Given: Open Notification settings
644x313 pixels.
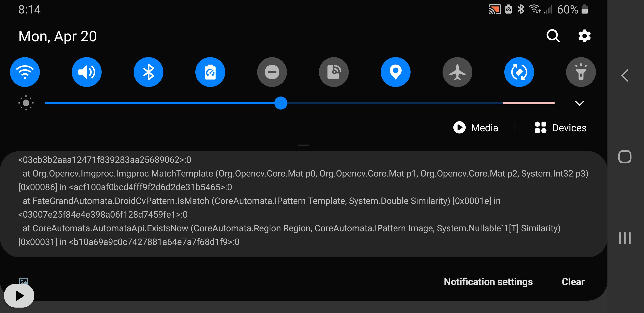Looking at the screenshot, I should coord(488,282).
